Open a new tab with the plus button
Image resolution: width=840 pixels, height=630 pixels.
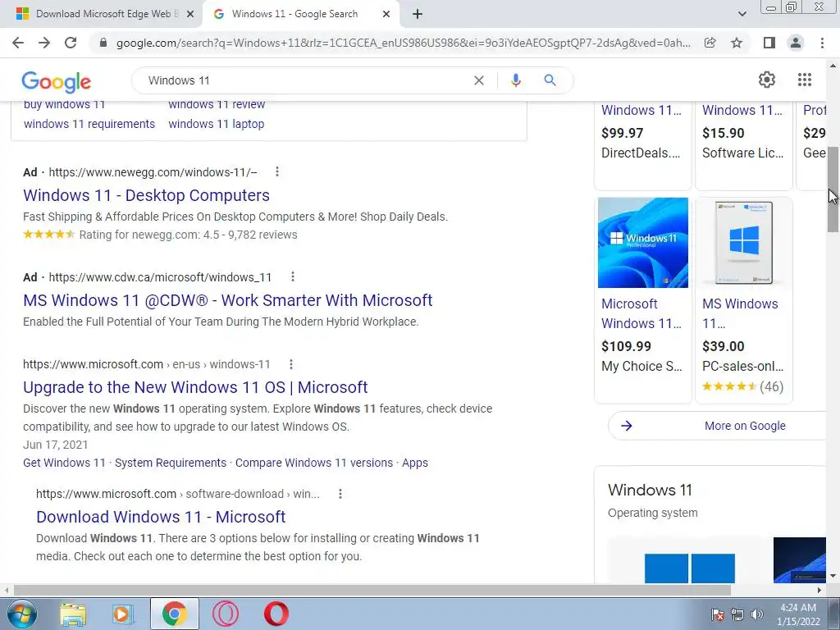tap(418, 15)
